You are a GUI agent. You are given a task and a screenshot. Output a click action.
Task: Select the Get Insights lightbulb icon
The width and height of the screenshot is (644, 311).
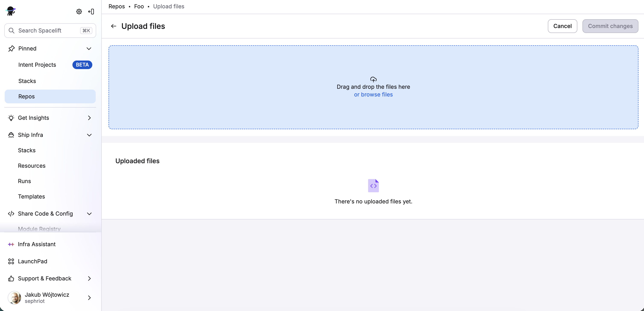click(11, 118)
